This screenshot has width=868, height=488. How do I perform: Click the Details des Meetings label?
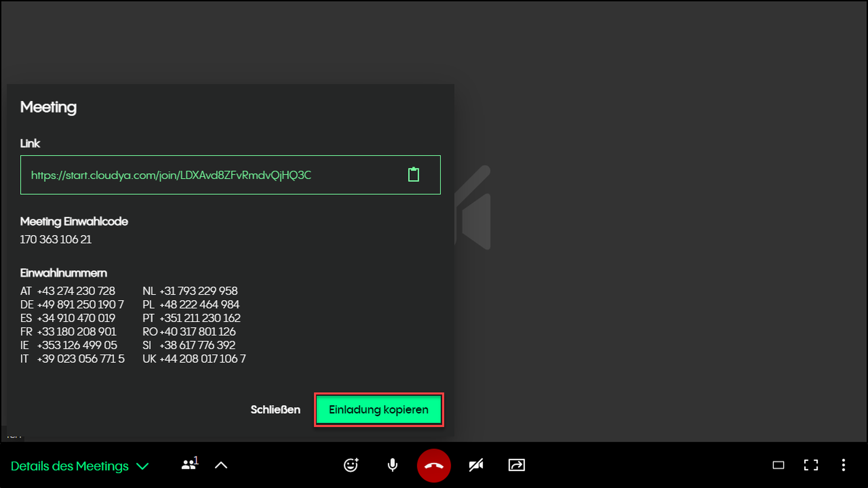[x=69, y=466]
